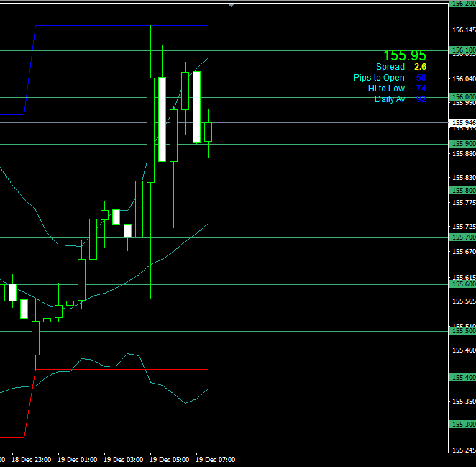Click the chart shift triangle marker at top

[231, 4]
